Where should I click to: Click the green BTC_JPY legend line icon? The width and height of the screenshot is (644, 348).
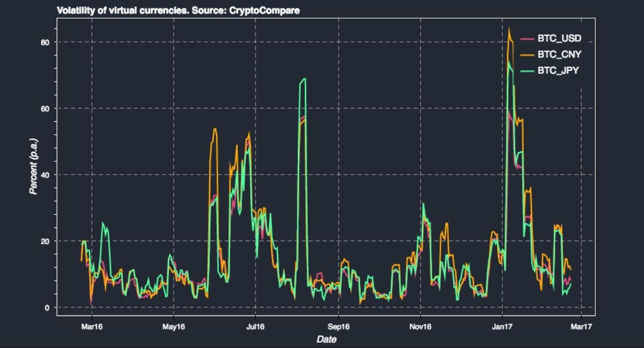(x=528, y=72)
